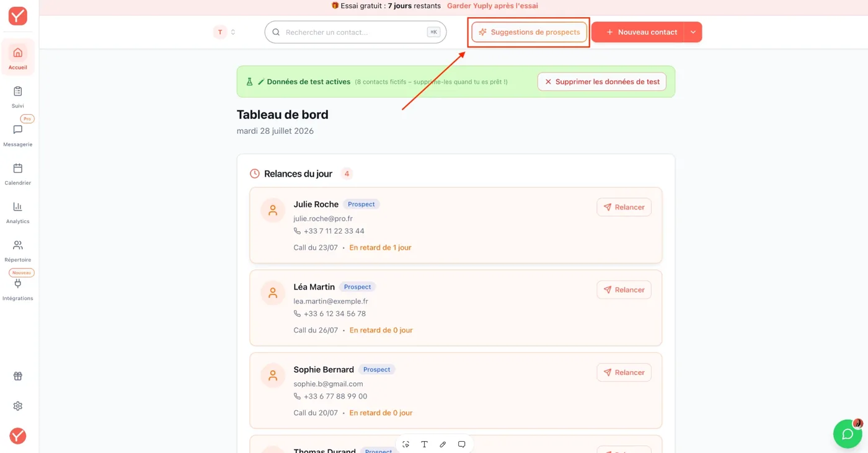
Task: Open Messagerie in the sidebar
Action: (x=18, y=135)
